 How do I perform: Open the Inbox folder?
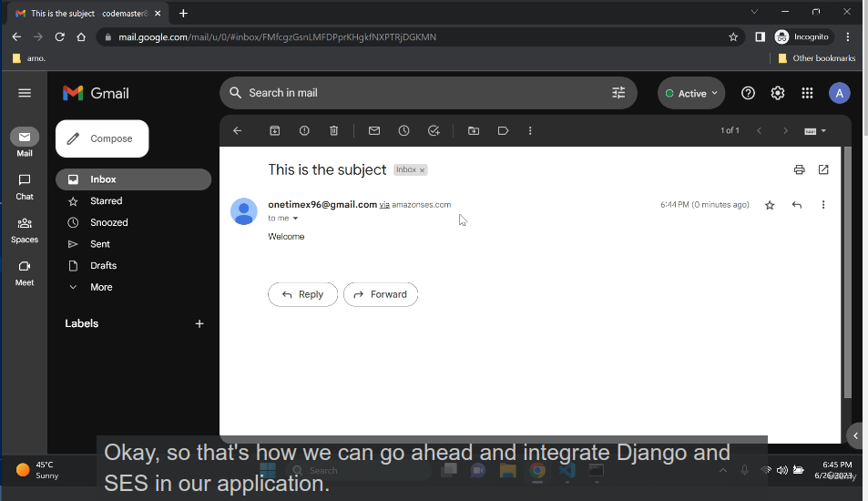[x=133, y=179]
